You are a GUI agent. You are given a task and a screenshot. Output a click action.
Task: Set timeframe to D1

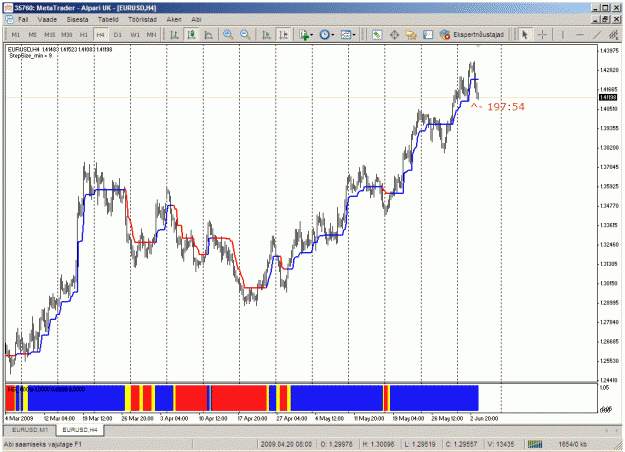[x=118, y=35]
